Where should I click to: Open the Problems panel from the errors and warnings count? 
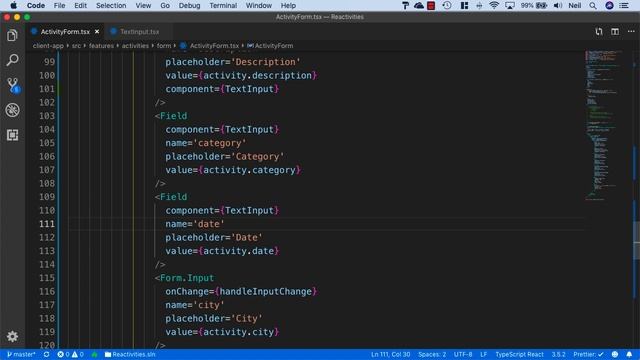pyautogui.click(x=70, y=354)
